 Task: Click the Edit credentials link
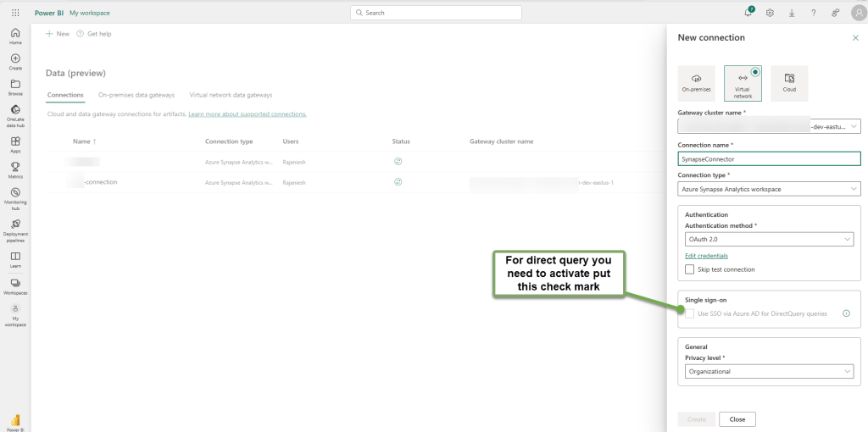pos(706,256)
